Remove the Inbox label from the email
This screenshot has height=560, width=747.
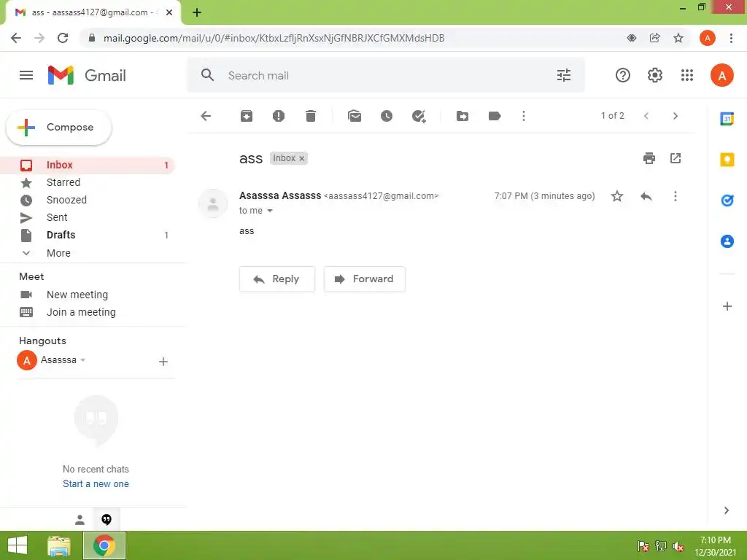click(x=301, y=158)
